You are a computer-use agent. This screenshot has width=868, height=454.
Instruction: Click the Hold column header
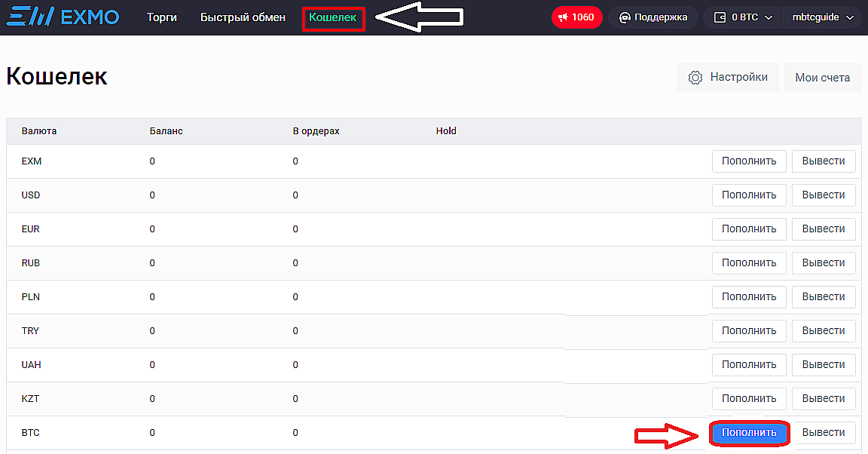coord(446,130)
